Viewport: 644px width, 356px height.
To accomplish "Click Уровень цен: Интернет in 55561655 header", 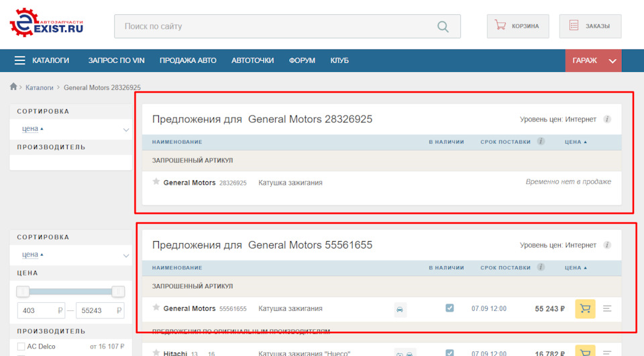I will click(x=557, y=245).
